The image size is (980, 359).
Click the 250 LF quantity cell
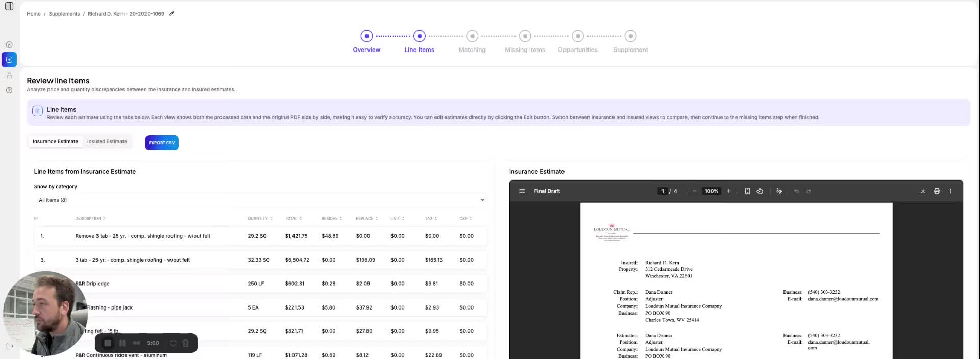(256, 284)
